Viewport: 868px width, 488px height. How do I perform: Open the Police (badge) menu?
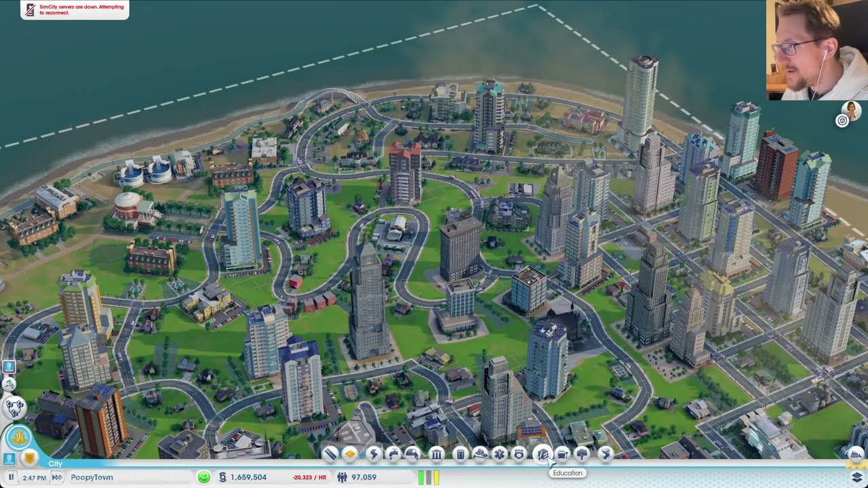click(x=519, y=454)
